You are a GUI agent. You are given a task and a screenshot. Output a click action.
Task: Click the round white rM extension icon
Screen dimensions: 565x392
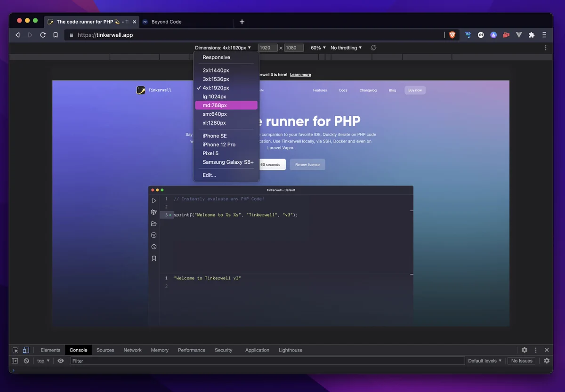[481, 35]
